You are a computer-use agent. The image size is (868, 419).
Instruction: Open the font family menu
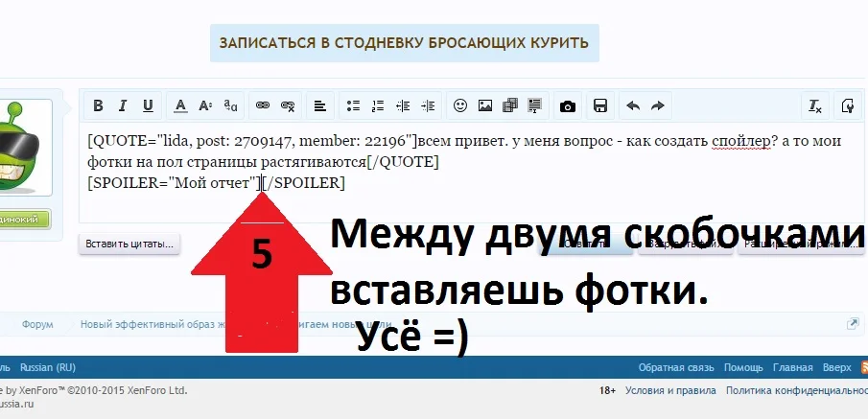coord(230,105)
